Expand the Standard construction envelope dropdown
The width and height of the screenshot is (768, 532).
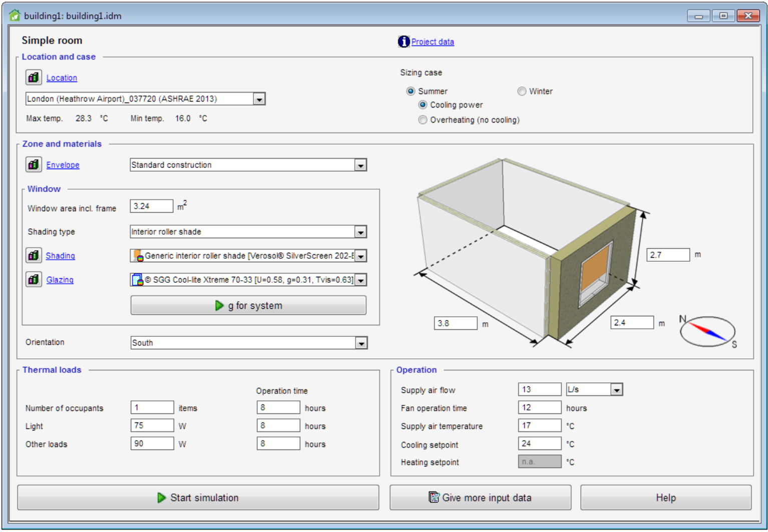click(x=360, y=165)
